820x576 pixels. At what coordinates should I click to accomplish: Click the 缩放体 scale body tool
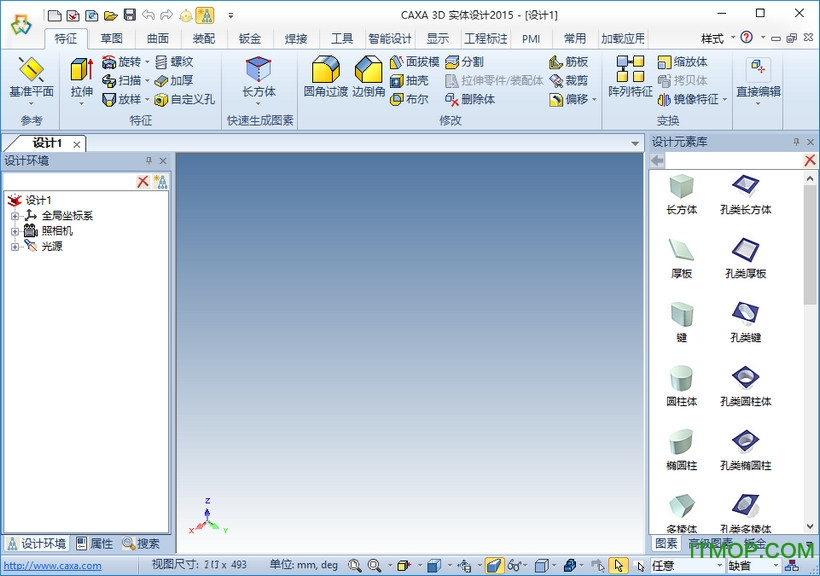tap(682, 62)
